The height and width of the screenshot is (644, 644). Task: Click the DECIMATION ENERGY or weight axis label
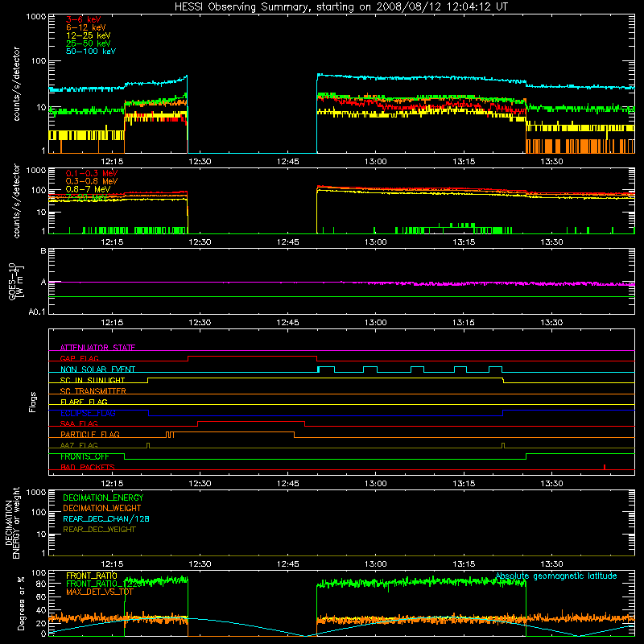pos(12,522)
